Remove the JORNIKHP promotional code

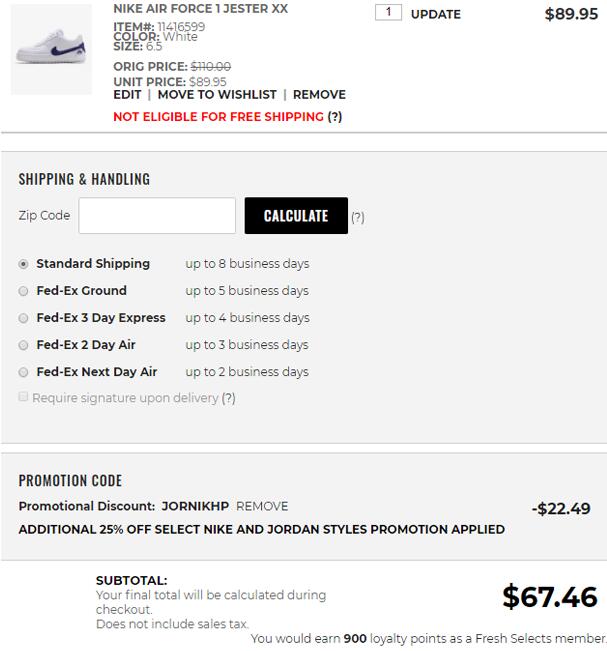262,506
